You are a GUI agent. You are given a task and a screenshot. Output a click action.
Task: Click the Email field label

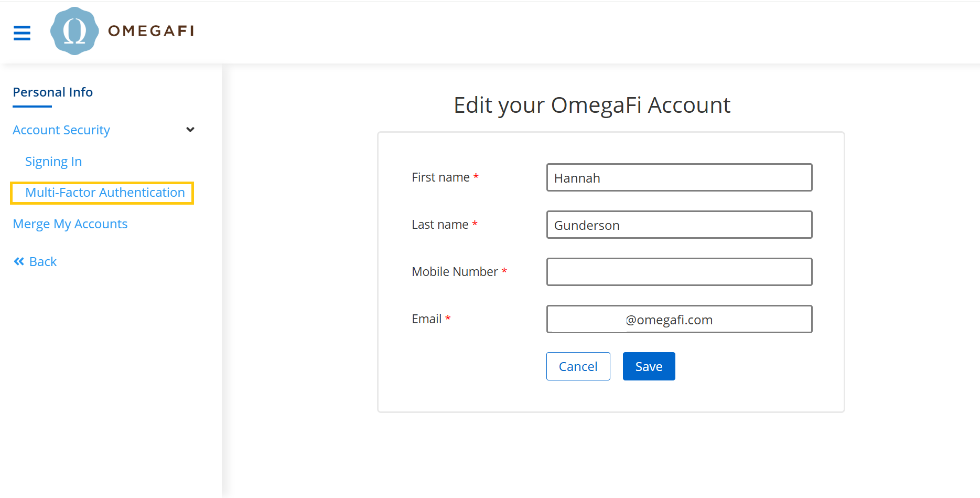tap(426, 319)
